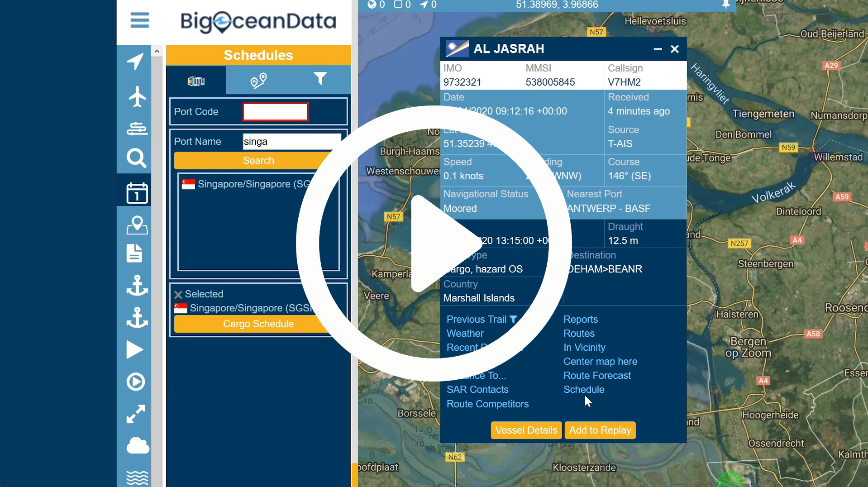The height and width of the screenshot is (487, 868).
Task: Click the IMO number 9732321
Action: coord(462,82)
